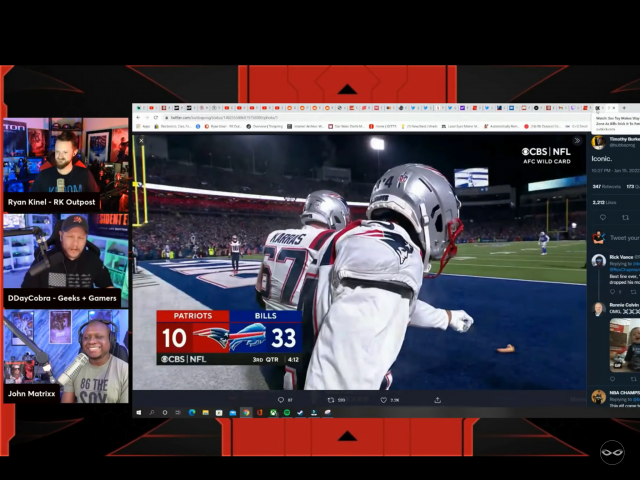Open Spotify from the taskbar

point(286,412)
